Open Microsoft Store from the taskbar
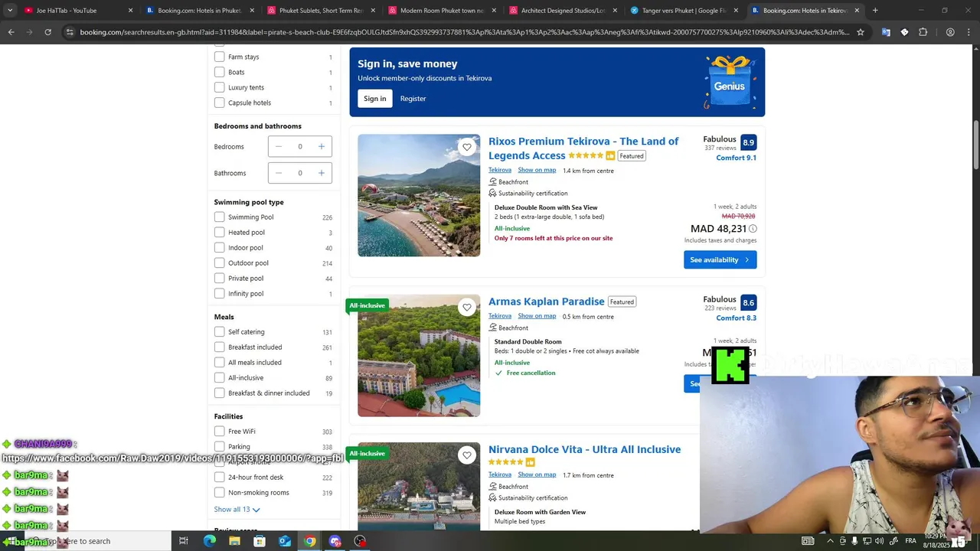 point(260,541)
